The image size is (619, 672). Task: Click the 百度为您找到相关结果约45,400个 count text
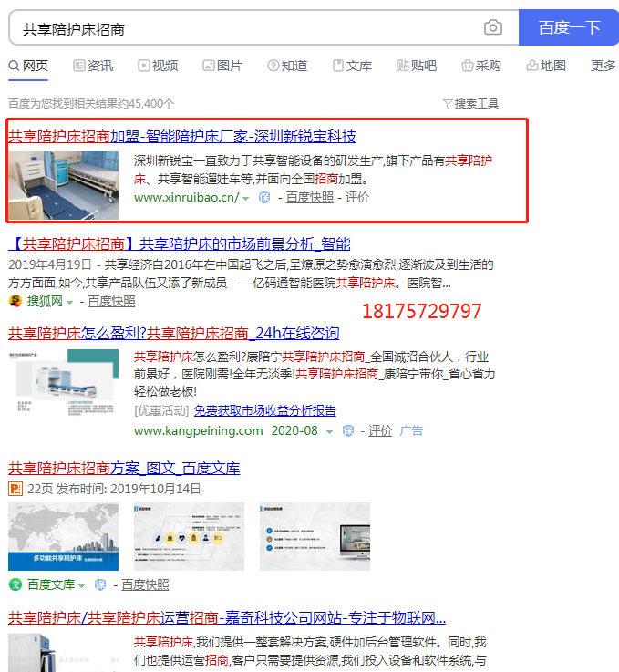[x=91, y=104]
